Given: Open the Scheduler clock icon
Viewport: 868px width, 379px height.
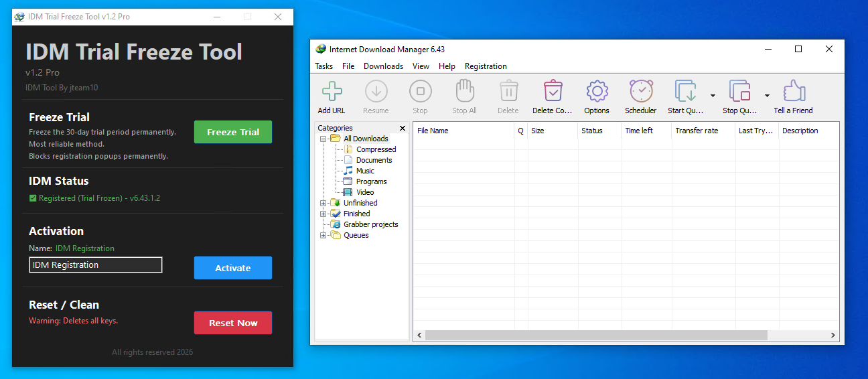Looking at the screenshot, I should tap(641, 90).
